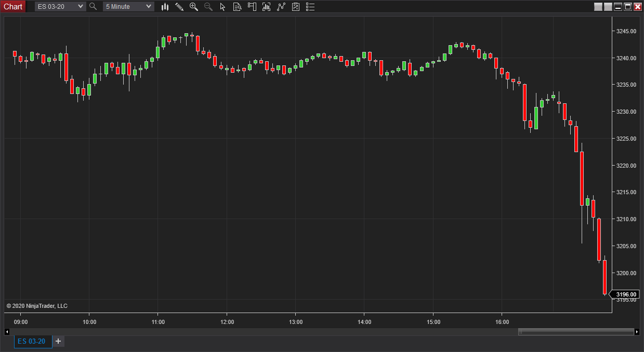Click the right gray interval link button
Image resolution: width=644 pixels, height=352 pixels.
[608, 7]
